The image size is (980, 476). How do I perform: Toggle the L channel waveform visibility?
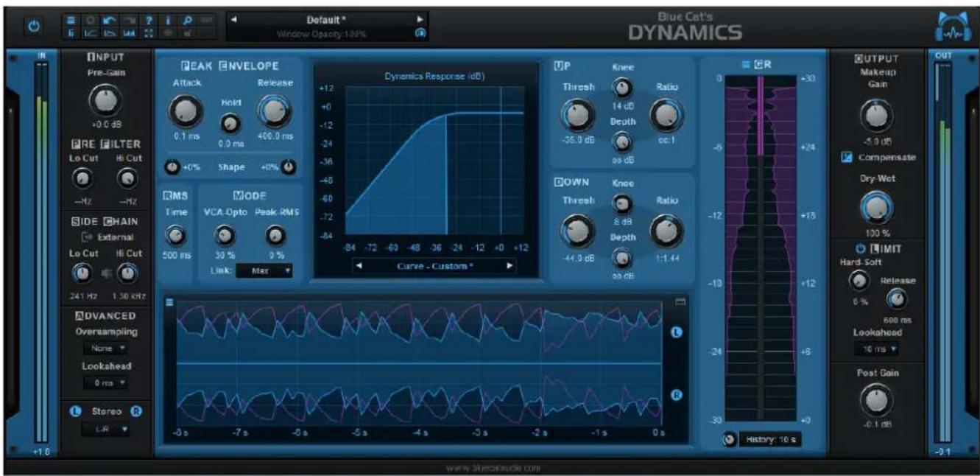coord(677,333)
